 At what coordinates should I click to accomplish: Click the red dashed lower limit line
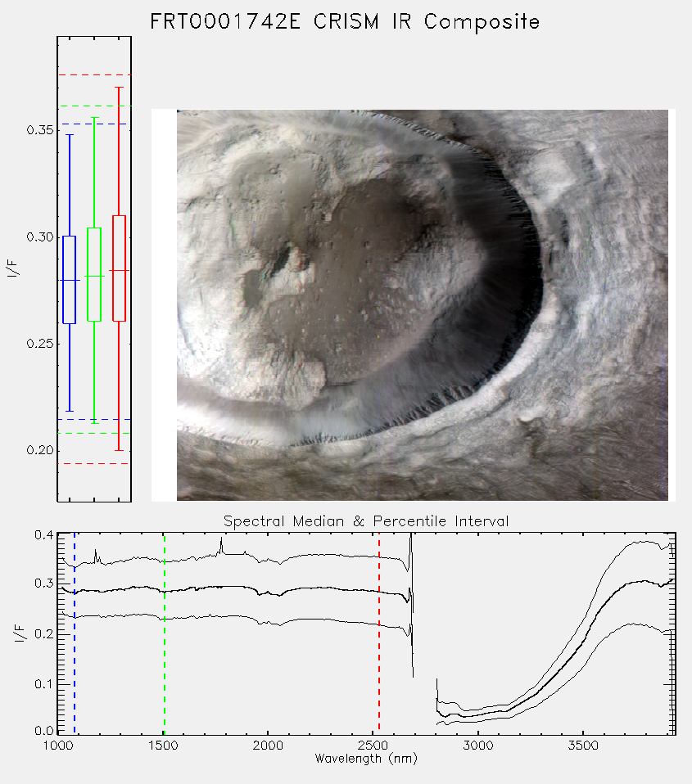click(x=94, y=463)
